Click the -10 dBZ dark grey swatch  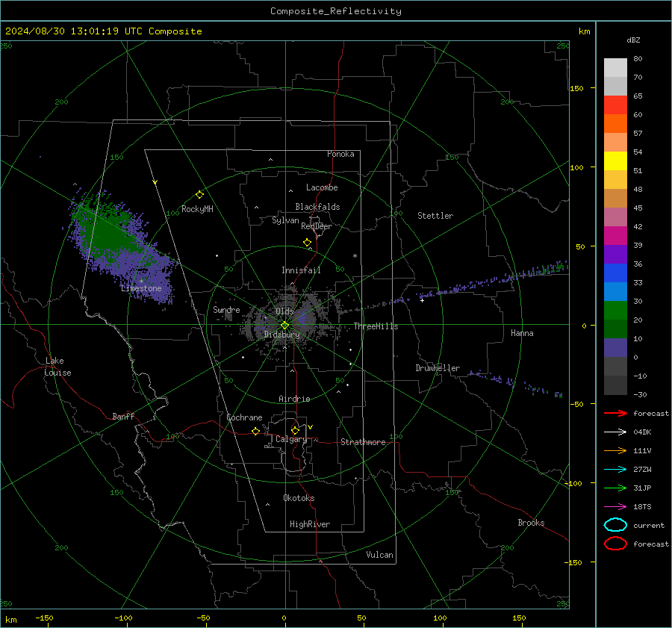[x=615, y=385]
